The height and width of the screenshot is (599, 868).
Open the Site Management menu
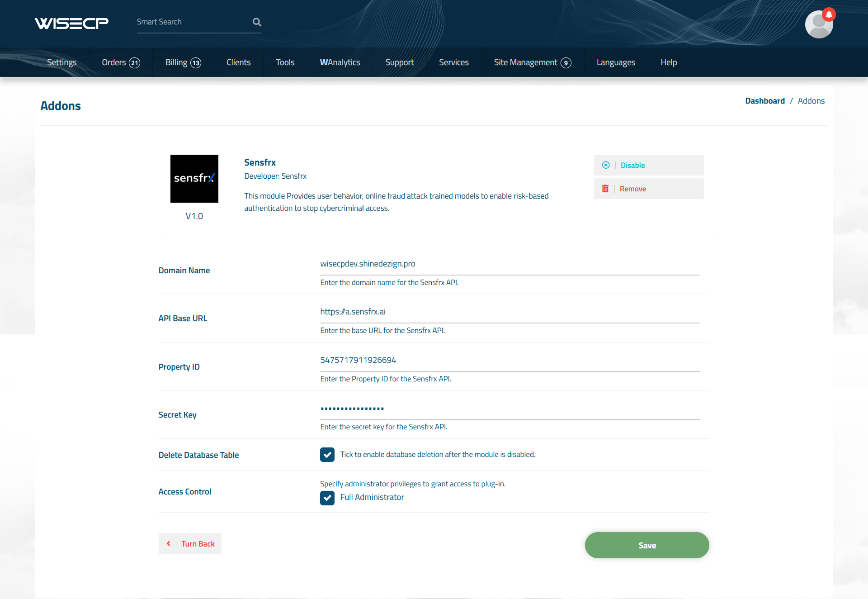[533, 62]
